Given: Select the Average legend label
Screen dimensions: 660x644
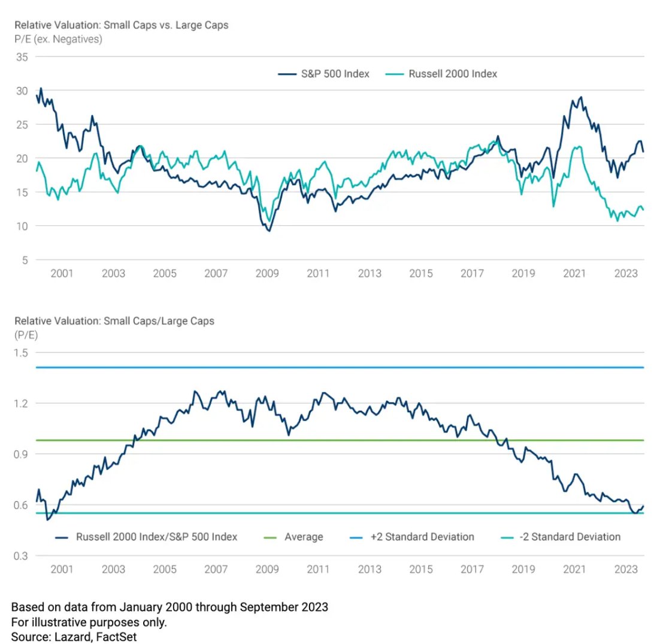Looking at the screenshot, I should (305, 537).
